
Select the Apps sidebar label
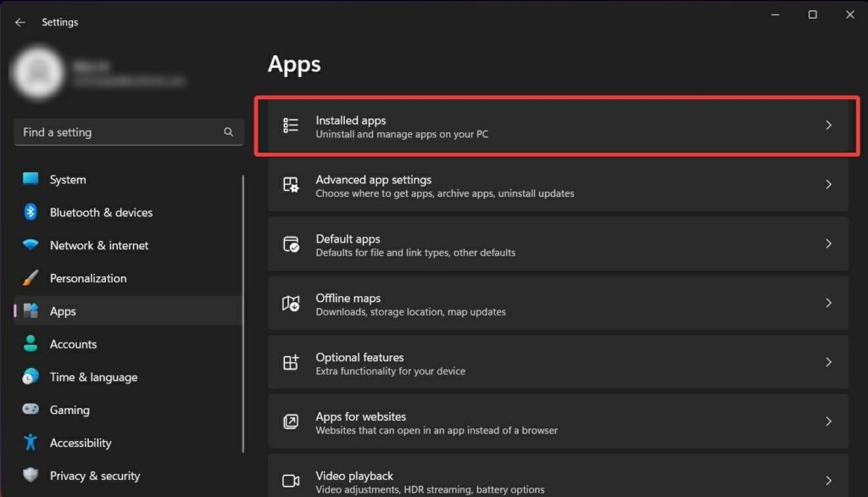pyautogui.click(x=63, y=311)
